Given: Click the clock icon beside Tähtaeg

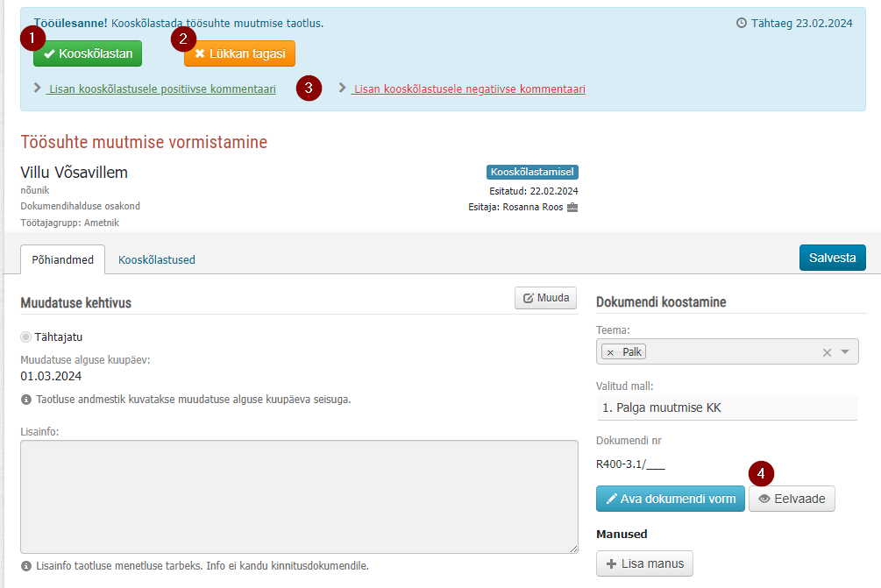Looking at the screenshot, I should click(x=742, y=23).
